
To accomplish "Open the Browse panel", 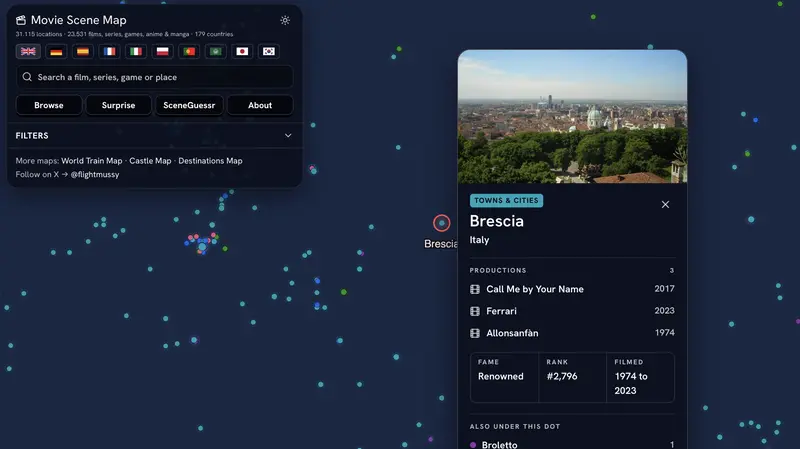I will [49, 105].
